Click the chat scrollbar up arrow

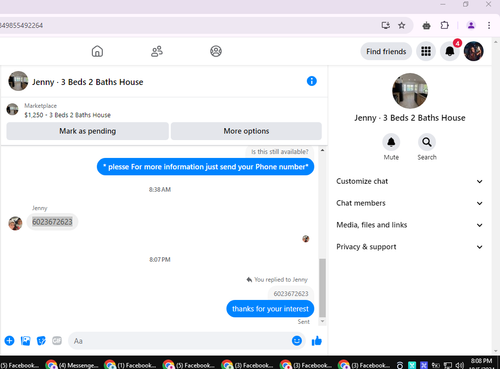(x=322, y=150)
